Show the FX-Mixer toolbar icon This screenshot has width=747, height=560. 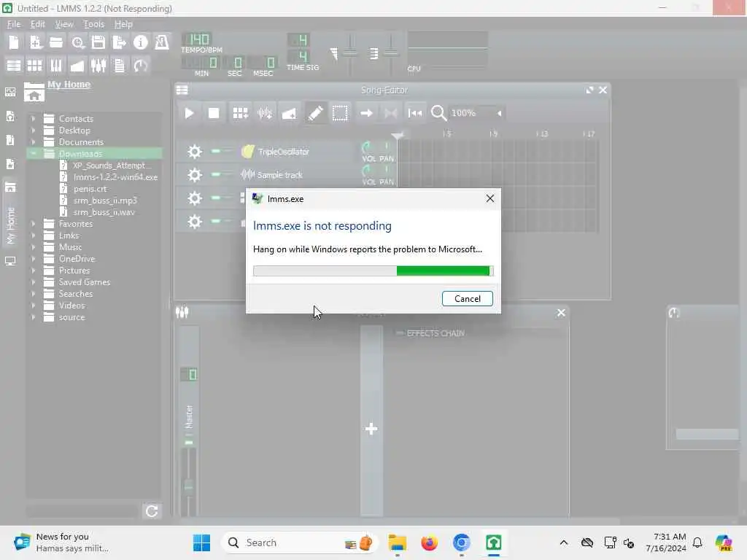pyautogui.click(x=98, y=65)
